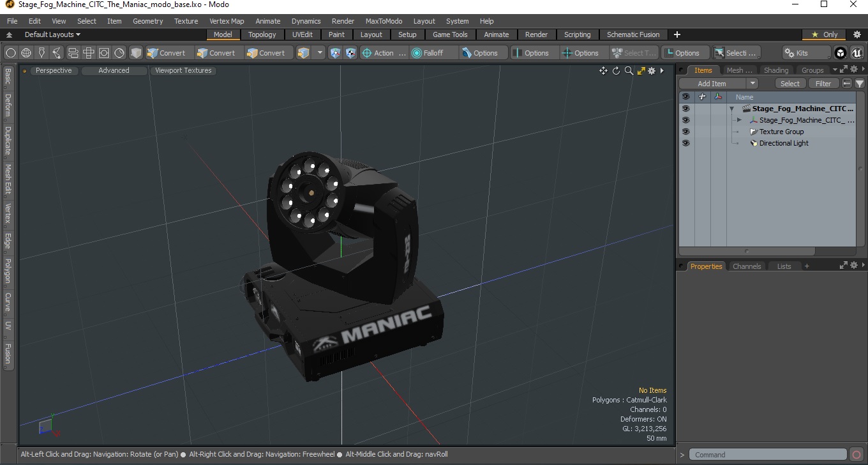
Task: Click the black cube icon beside Kits
Action: (841, 53)
